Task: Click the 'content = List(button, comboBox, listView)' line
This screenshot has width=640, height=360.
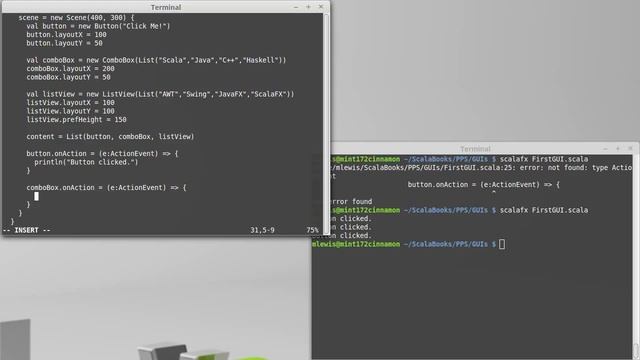Action: 110,137
